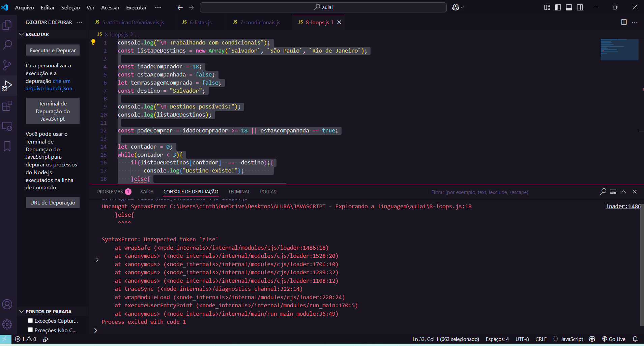Expand the collapsed stack trace arrow
Viewport: 644px width, 346px height.
pos(97,260)
